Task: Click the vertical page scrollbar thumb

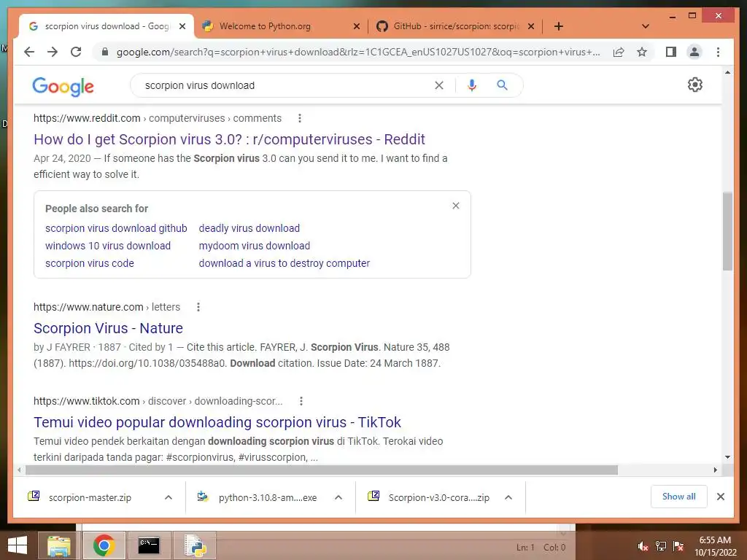Action: [x=727, y=231]
